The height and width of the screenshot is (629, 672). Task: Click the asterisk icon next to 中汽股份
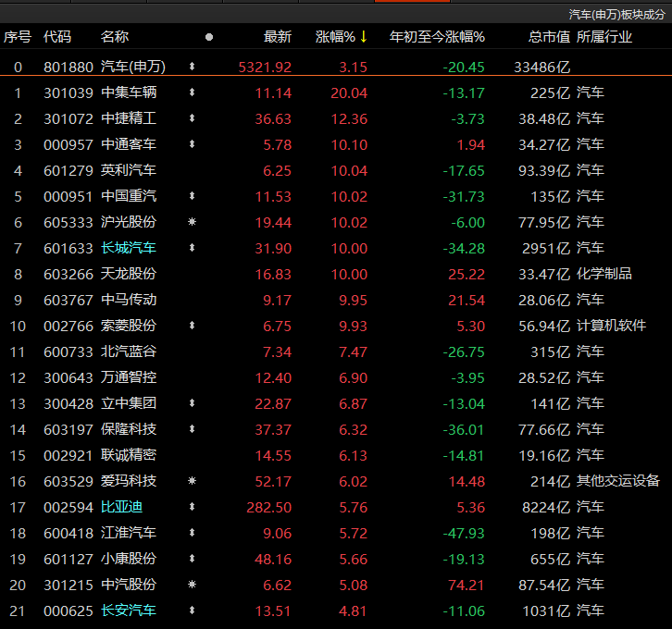pyautogui.click(x=193, y=585)
